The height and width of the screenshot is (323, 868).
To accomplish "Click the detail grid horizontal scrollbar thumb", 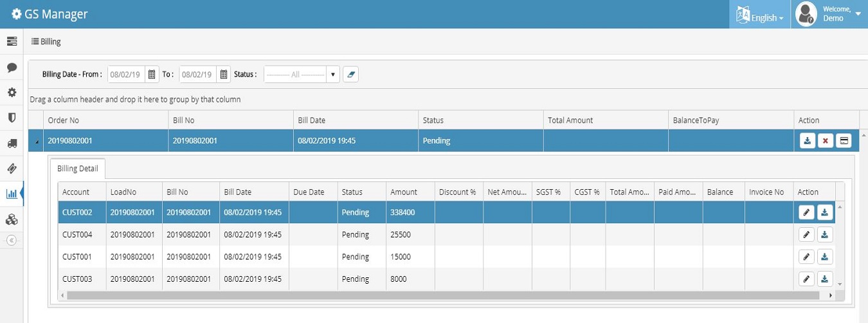I will coord(442,295).
